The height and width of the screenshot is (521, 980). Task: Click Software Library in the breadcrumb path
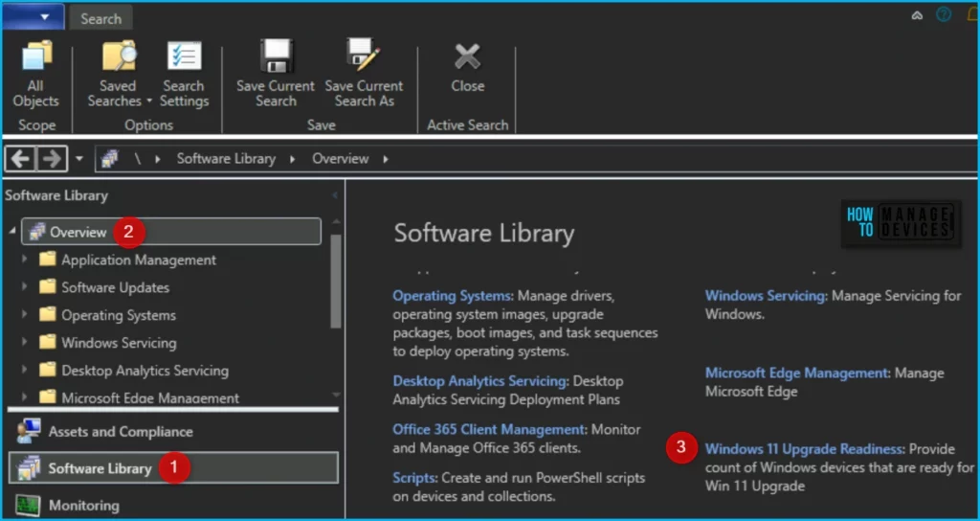pos(226,159)
